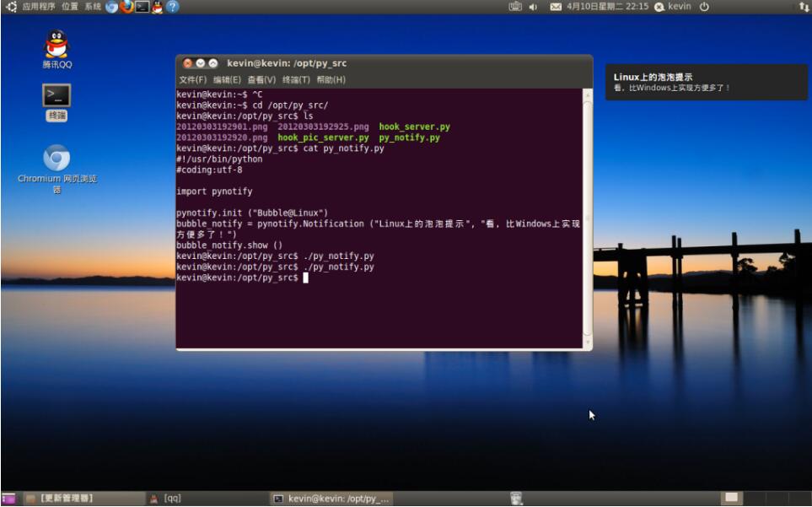Click the bubble_notify.show () line

[229, 245]
